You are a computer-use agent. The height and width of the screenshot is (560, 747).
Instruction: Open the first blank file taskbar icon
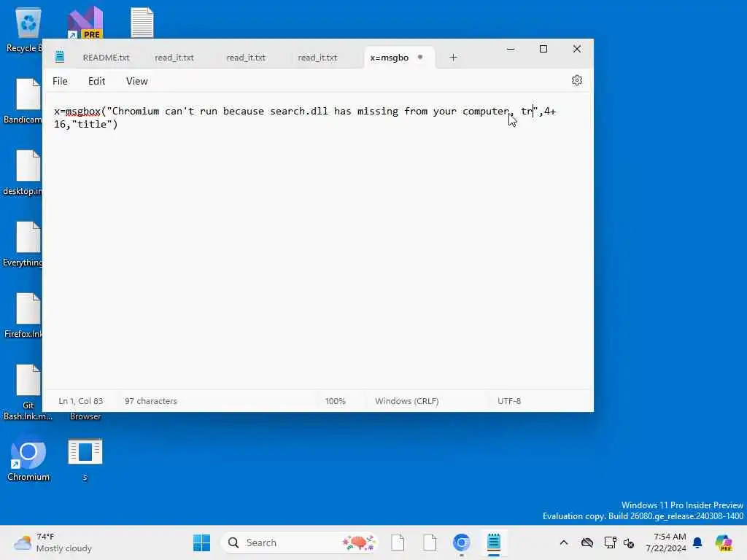click(398, 542)
